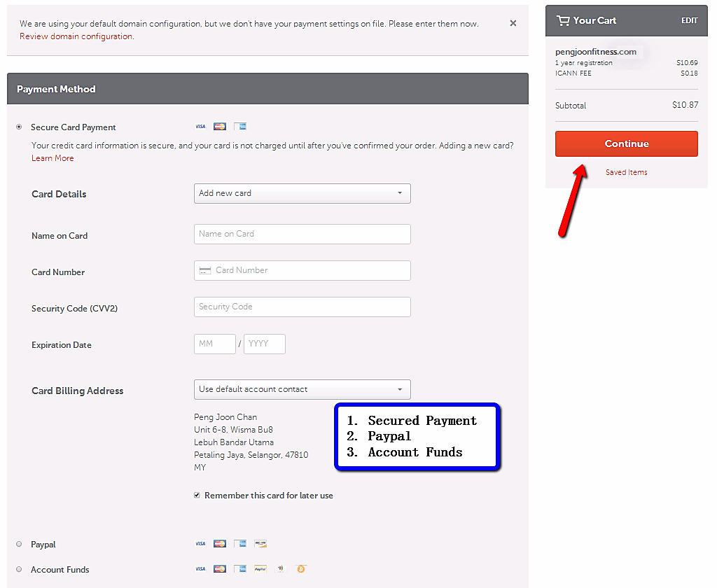Screen dimensions: 717x588
Task: Click the Saved Items link
Action: (x=626, y=172)
